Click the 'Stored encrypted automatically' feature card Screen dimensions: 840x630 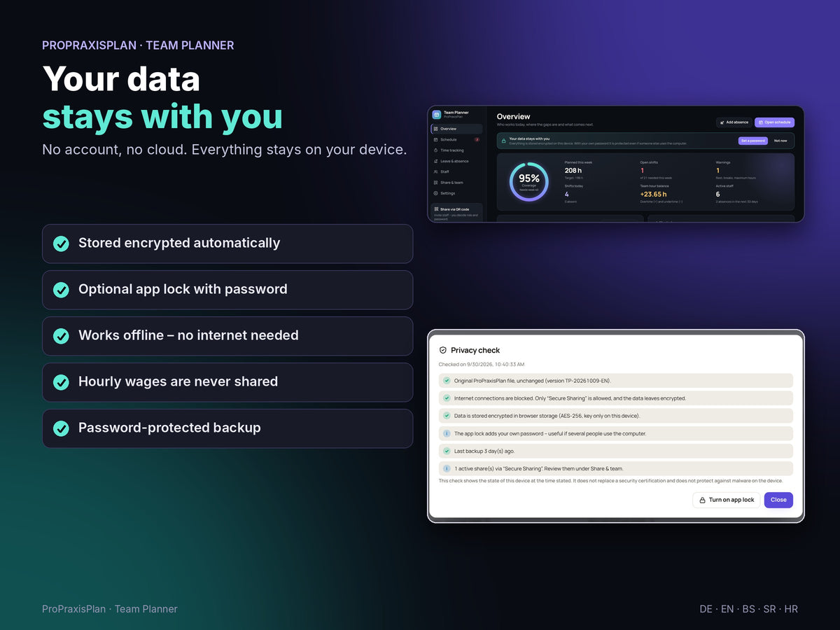pos(227,244)
